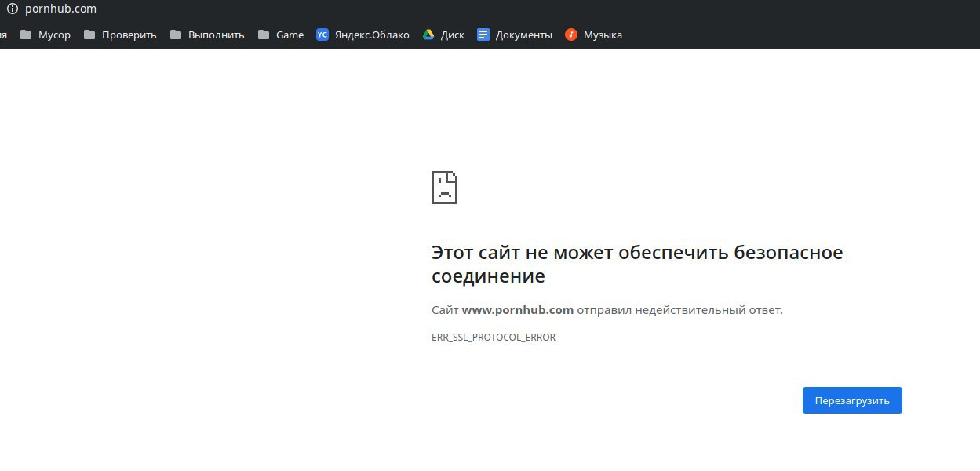Click the ERR_SSL_PROTOCOL_ERROR error code text

(x=494, y=338)
